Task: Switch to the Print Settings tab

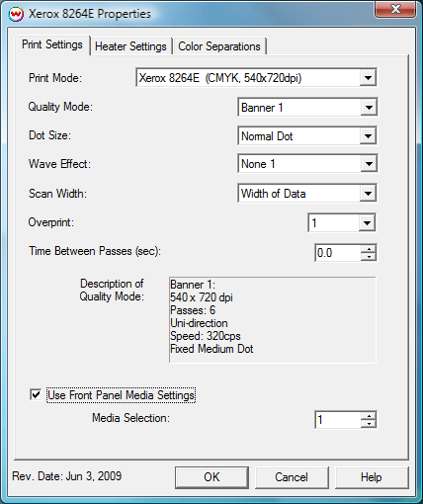Action: (52, 44)
